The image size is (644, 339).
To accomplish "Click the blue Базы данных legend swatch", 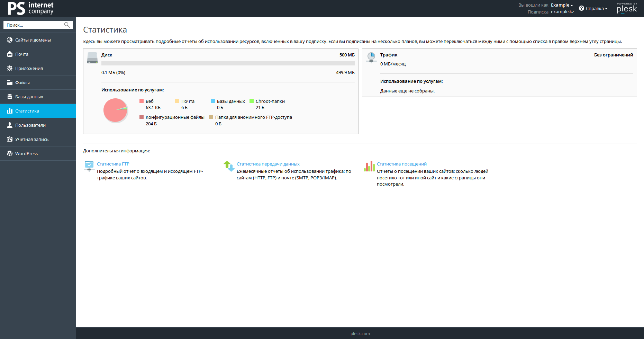I will 213,101.
